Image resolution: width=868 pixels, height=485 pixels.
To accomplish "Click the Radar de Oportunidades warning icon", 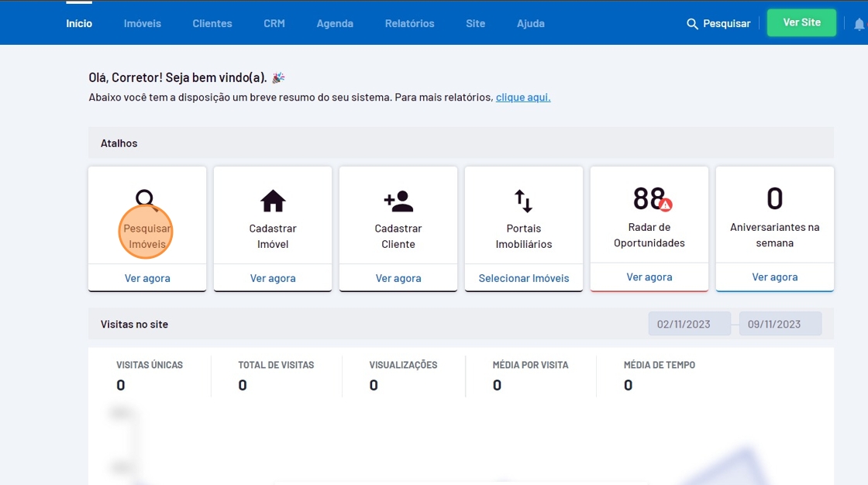I will click(666, 205).
